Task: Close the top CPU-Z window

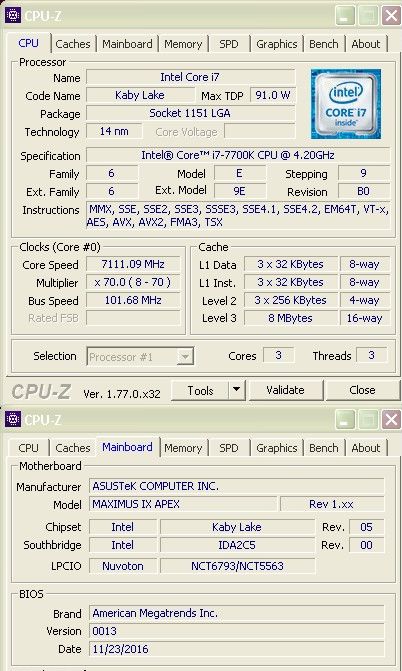Action: [x=391, y=16]
